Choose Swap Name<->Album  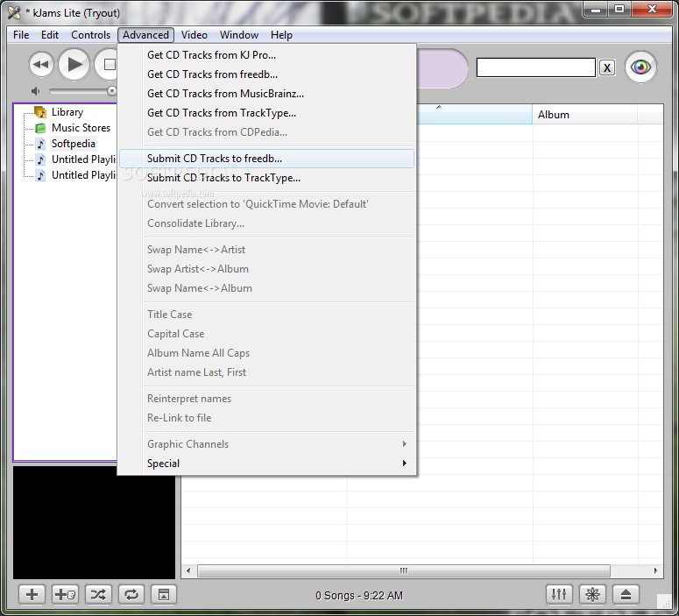pyautogui.click(x=266, y=288)
